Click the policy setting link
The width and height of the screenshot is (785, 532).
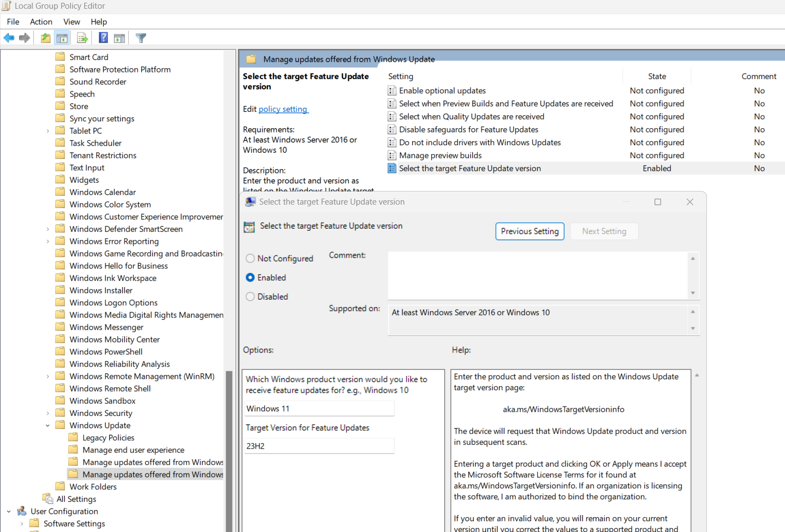click(x=283, y=109)
